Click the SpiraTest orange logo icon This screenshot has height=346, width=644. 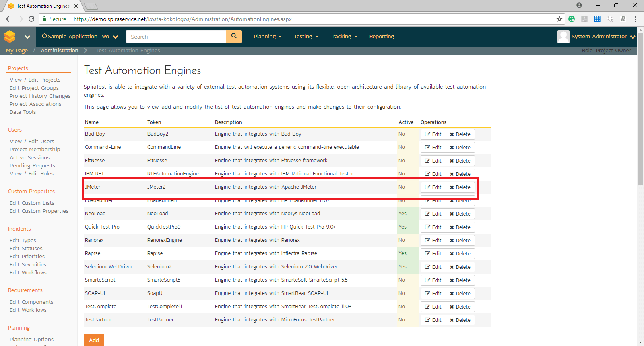point(10,37)
